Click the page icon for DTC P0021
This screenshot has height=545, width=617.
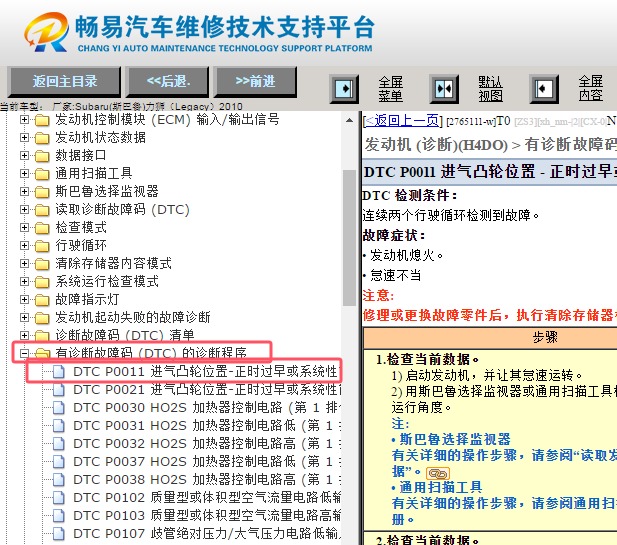pos(59,390)
